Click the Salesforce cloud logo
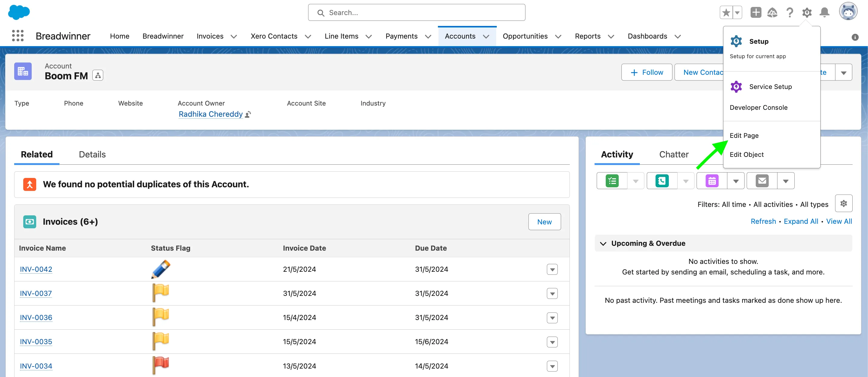 coord(19,12)
